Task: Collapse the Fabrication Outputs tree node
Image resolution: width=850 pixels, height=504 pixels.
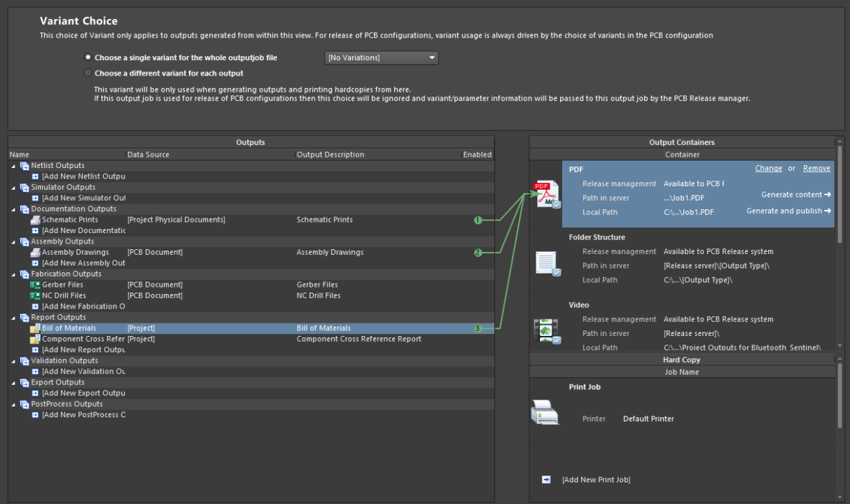Action: click(x=14, y=274)
